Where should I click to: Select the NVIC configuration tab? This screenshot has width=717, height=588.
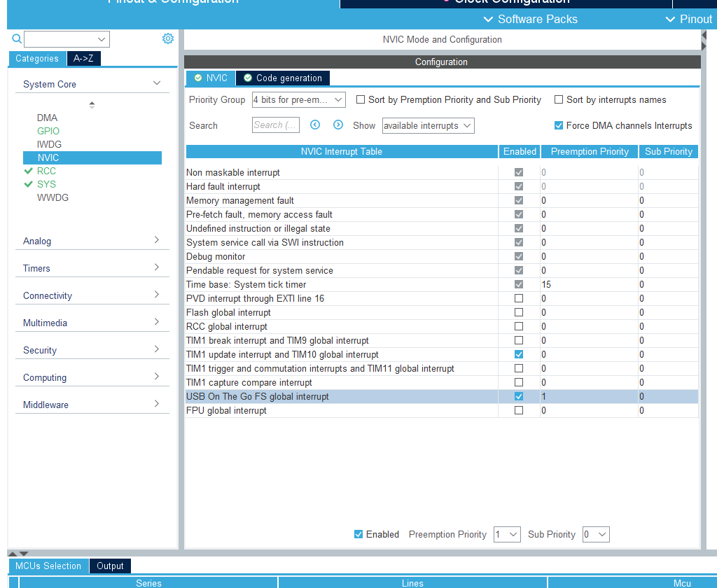(x=211, y=78)
